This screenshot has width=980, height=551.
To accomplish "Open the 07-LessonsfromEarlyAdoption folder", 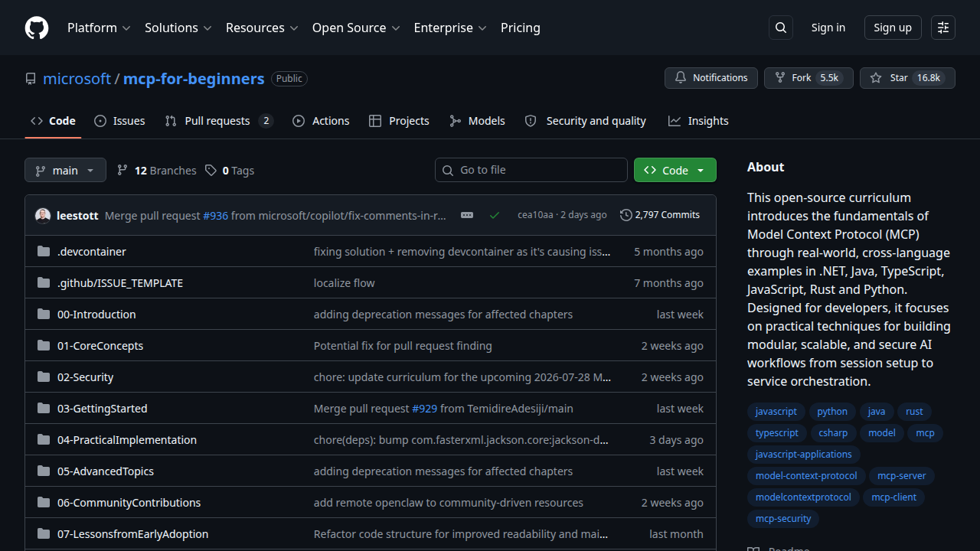I will (133, 534).
